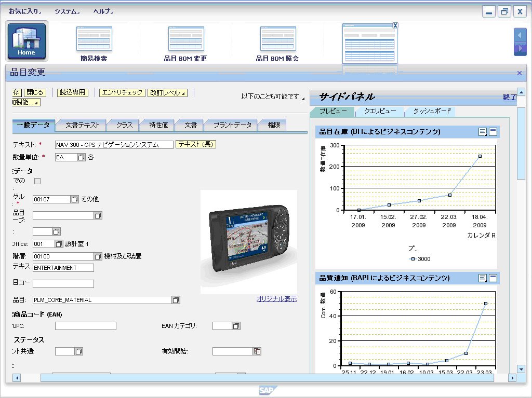The height and width of the screenshot is (398, 532).
Task: Click the 18.04.2009 data point on stock chart
Action: pos(480,156)
